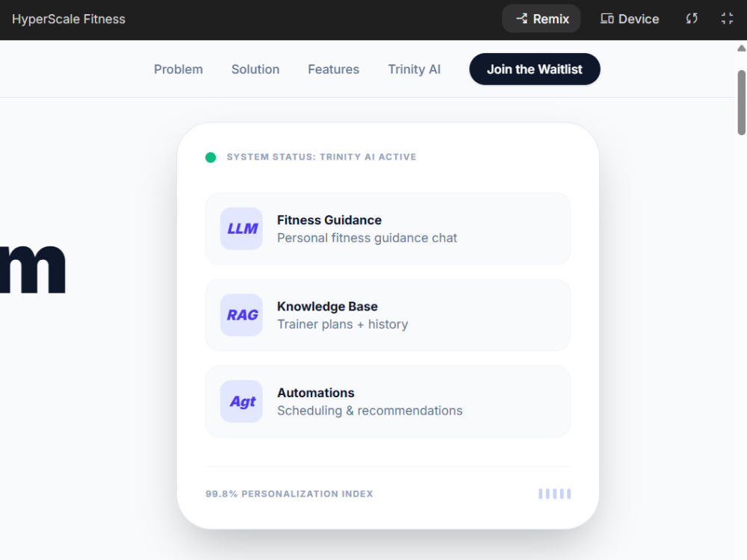Screen dimensions: 747x560
Task: Click Join the Waitlist button
Action: tap(535, 69)
